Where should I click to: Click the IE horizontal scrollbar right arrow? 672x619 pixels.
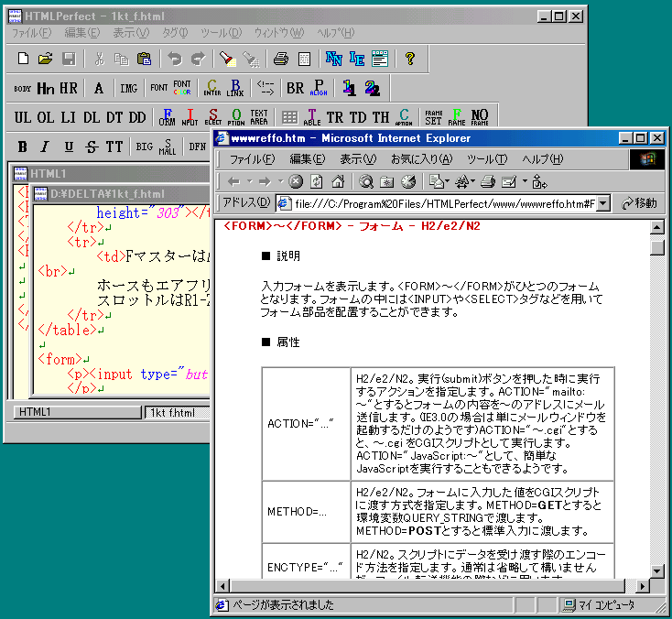click(642, 585)
